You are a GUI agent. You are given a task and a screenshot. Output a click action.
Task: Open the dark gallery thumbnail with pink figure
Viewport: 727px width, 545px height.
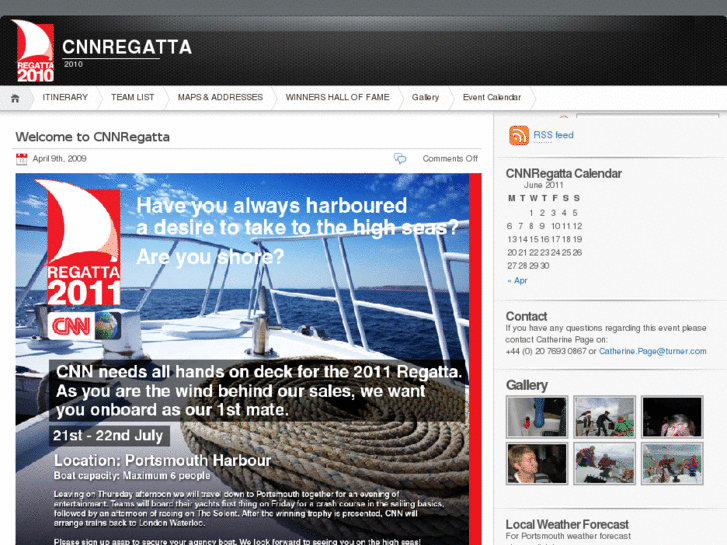(x=672, y=417)
